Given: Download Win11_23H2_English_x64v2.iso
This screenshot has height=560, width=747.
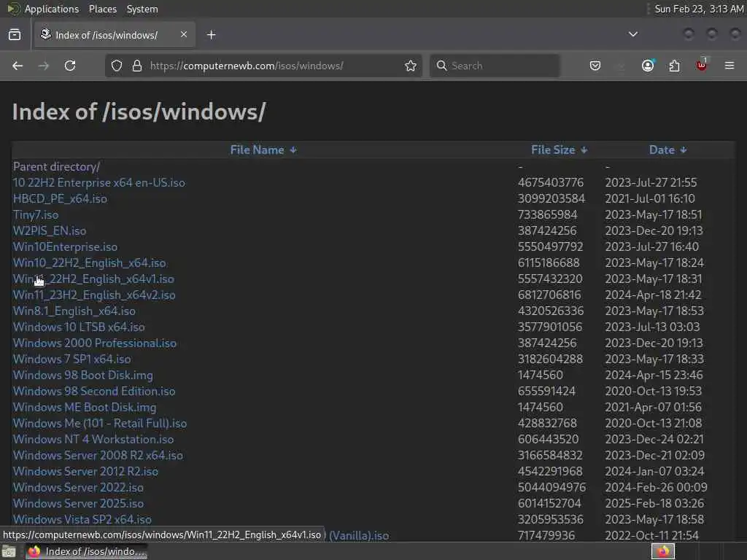Looking at the screenshot, I should tap(94, 295).
